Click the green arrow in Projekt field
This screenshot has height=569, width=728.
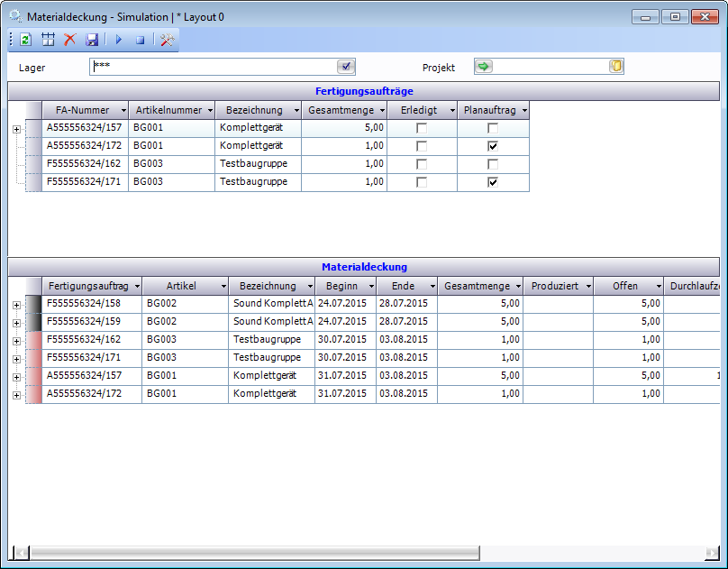click(484, 67)
